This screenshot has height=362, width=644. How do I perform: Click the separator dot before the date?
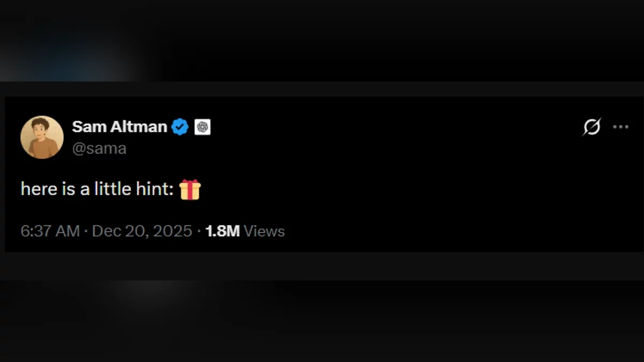(86, 231)
